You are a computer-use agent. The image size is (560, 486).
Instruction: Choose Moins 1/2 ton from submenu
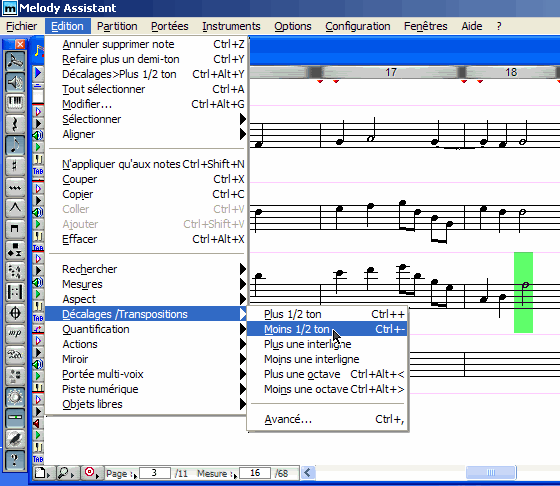327,329
